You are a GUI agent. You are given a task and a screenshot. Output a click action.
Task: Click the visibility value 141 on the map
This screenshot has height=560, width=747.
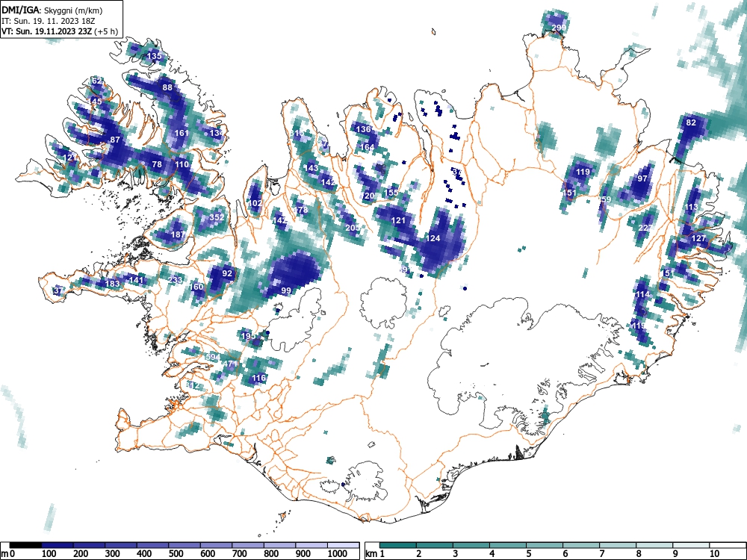tap(136, 279)
